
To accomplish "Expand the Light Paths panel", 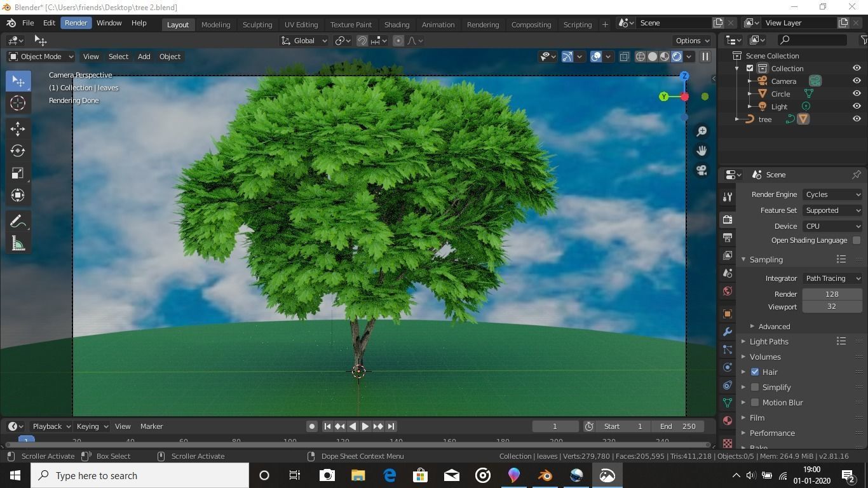I will tap(769, 341).
